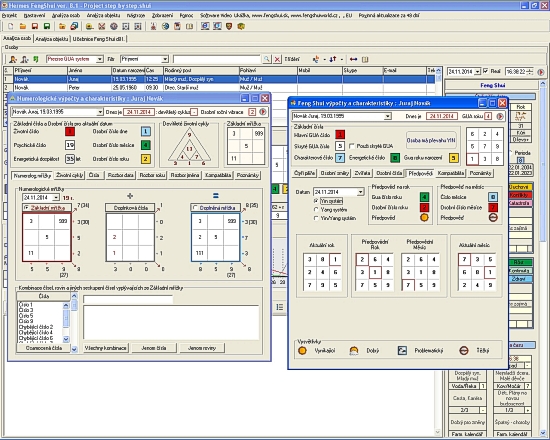
Task: Open the Analýza osob menu
Action: coord(66,15)
